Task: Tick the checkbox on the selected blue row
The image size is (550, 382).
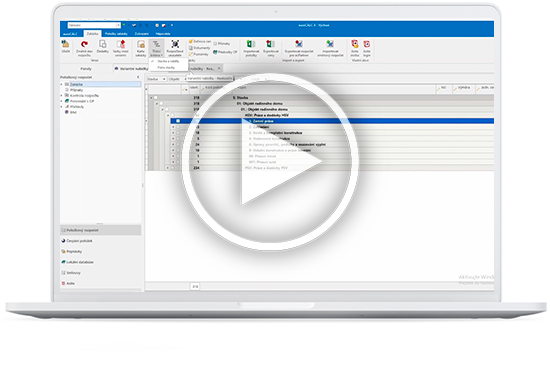Action: point(178,121)
